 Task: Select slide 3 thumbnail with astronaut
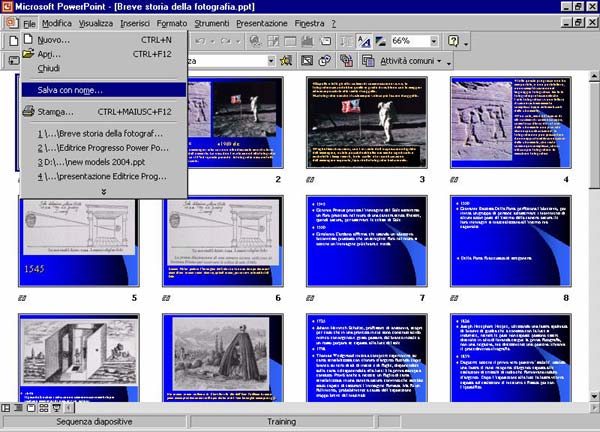point(367,122)
